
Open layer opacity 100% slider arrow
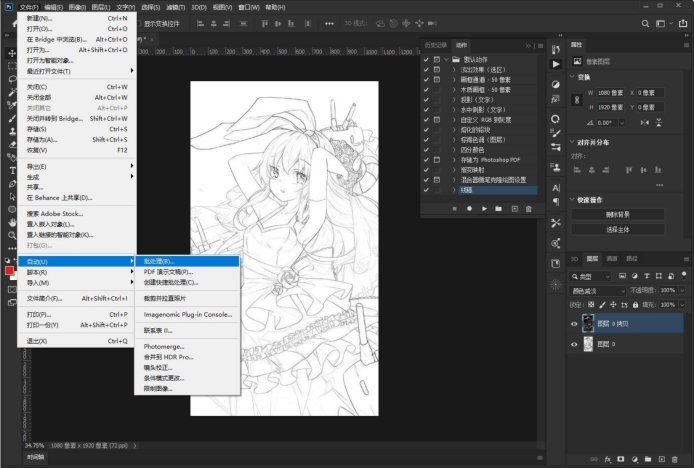[x=682, y=290]
